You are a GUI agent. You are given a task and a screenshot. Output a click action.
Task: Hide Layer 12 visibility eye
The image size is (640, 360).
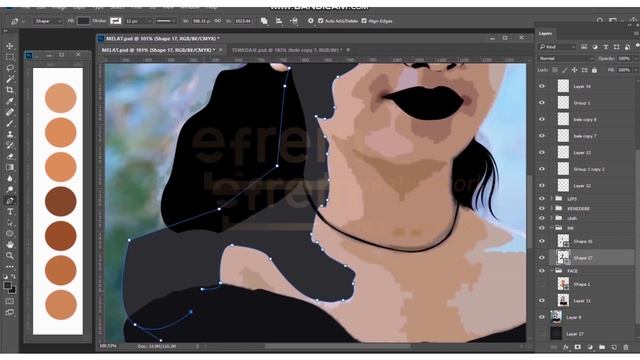click(542, 185)
